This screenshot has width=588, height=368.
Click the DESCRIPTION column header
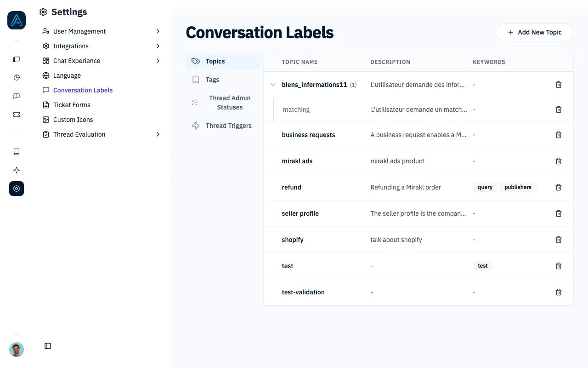(x=390, y=62)
